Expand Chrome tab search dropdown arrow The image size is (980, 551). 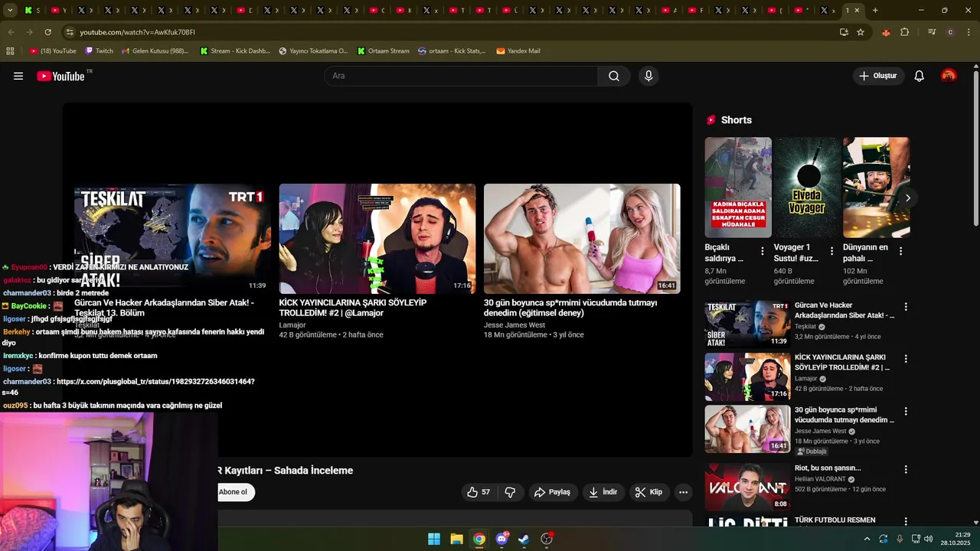coord(10,10)
